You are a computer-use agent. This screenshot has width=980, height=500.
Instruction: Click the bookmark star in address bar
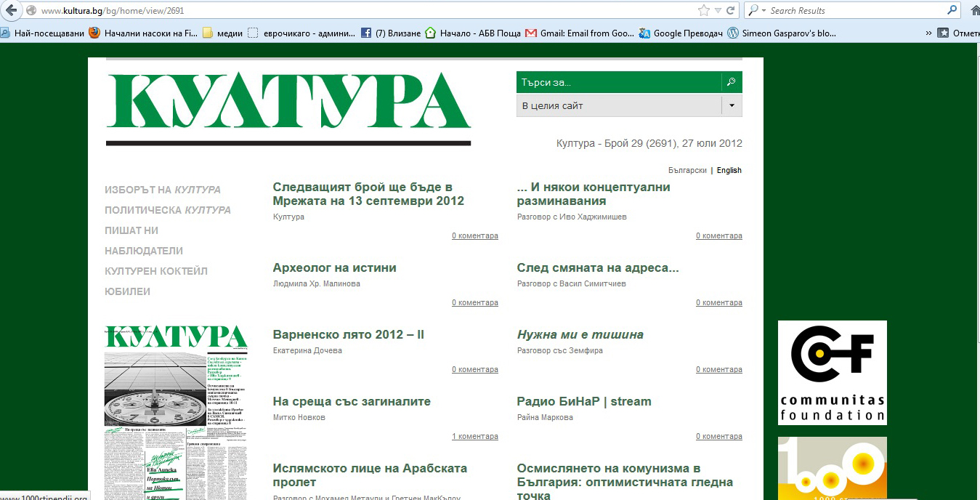703,10
